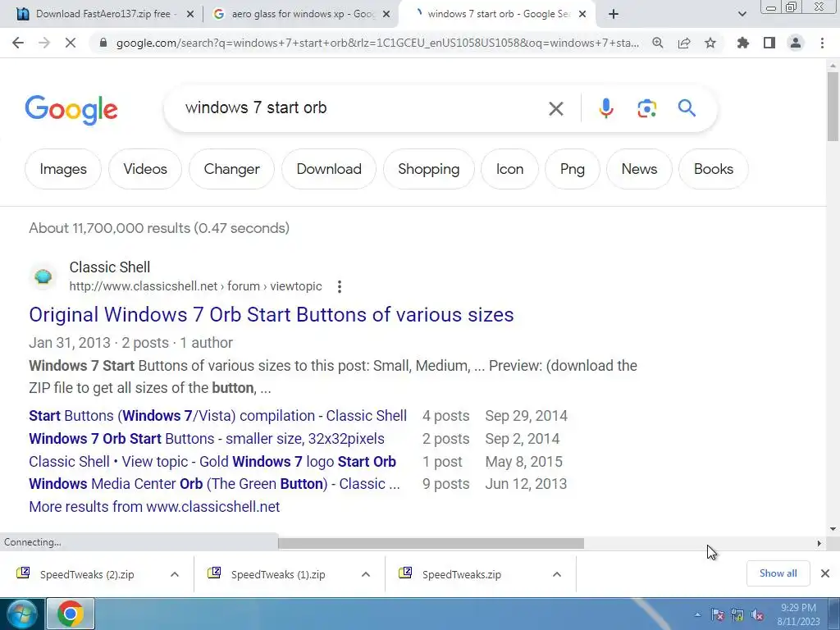The height and width of the screenshot is (630, 840).
Task: Click scroll-right arrow on horizontal scrollbar
Action: pos(819,543)
